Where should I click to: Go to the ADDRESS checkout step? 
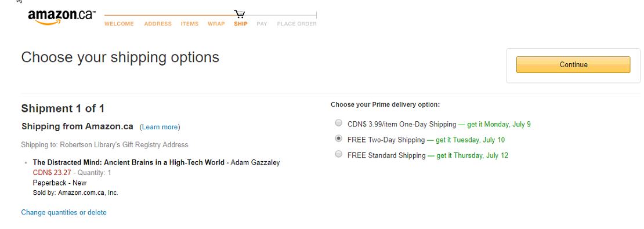158,24
